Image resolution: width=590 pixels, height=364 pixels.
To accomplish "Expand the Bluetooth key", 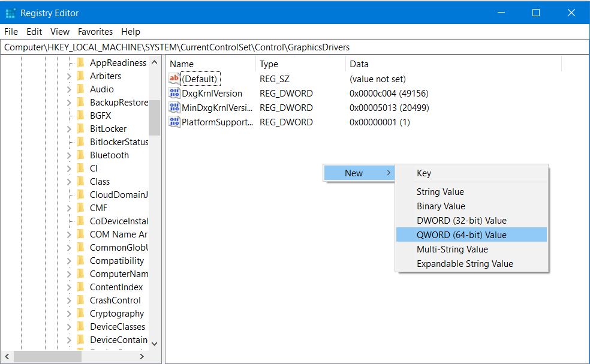I will (x=69, y=155).
